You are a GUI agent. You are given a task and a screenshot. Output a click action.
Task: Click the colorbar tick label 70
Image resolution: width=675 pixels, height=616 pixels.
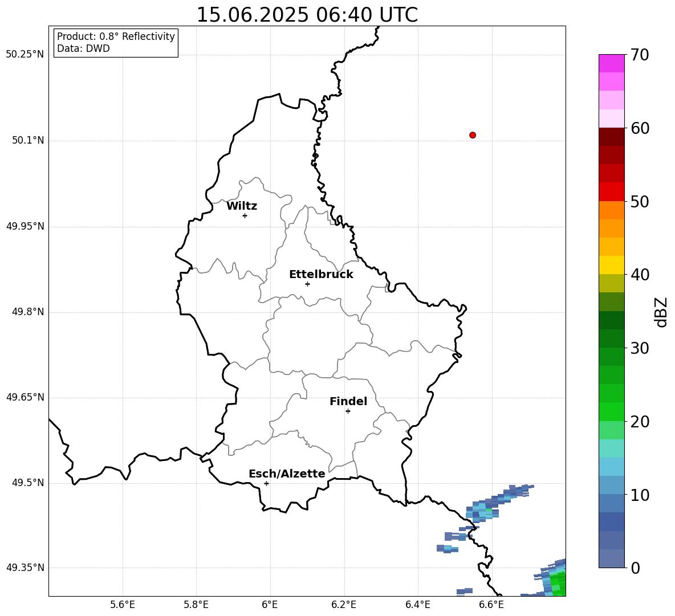click(x=640, y=55)
